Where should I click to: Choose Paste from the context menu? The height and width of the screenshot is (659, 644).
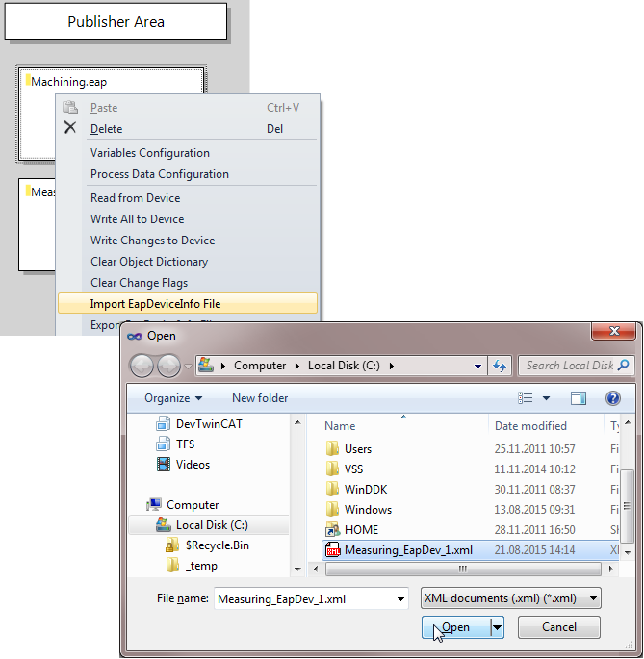coord(188,108)
